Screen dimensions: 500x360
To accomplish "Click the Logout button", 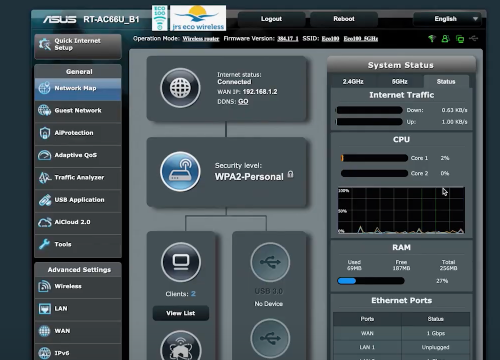I will click(271, 19).
